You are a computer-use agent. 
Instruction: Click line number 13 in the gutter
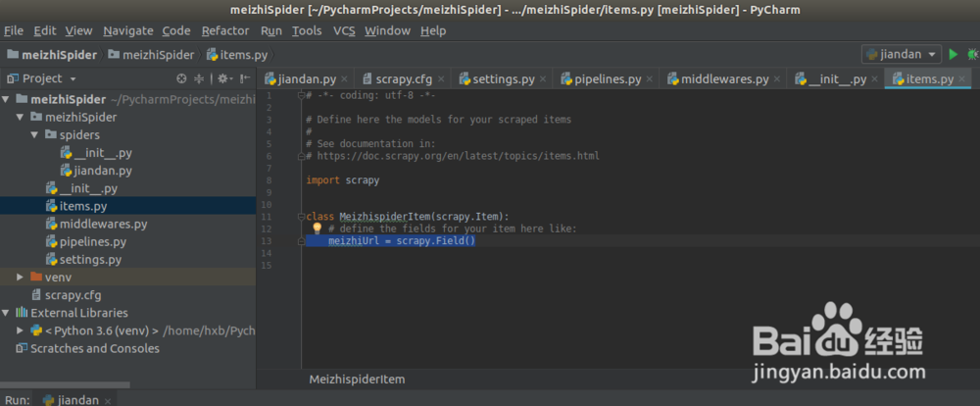[267, 241]
